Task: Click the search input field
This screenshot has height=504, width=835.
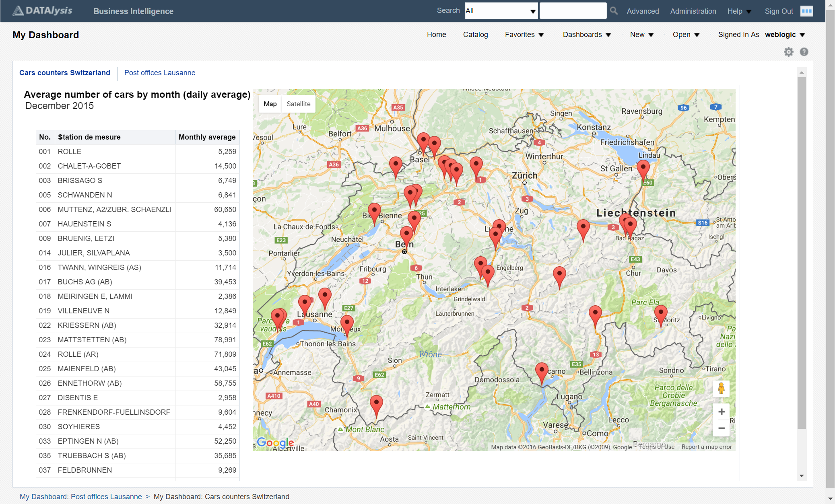Action: click(573, 11)
